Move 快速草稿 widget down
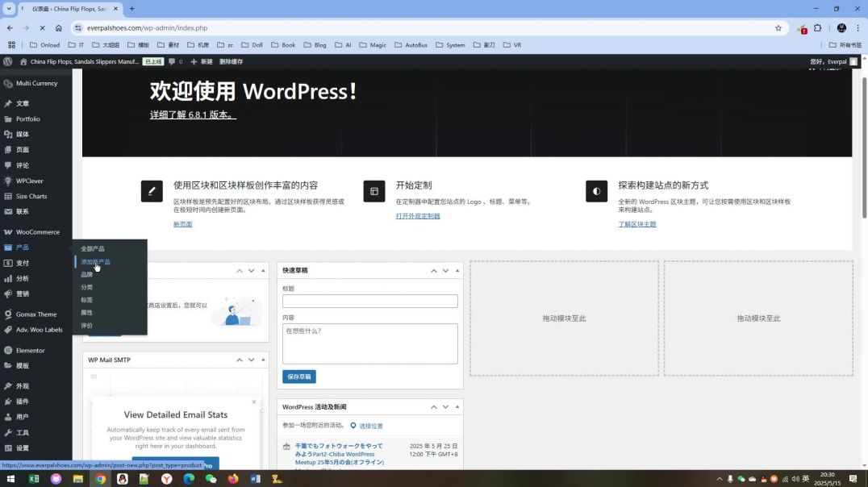This screenshot has width=868, height=487. click(x=445, y=271)
